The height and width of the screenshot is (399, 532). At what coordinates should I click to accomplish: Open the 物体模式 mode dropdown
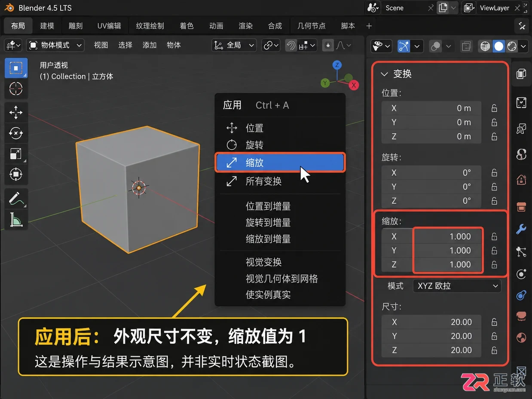point(55,45)
